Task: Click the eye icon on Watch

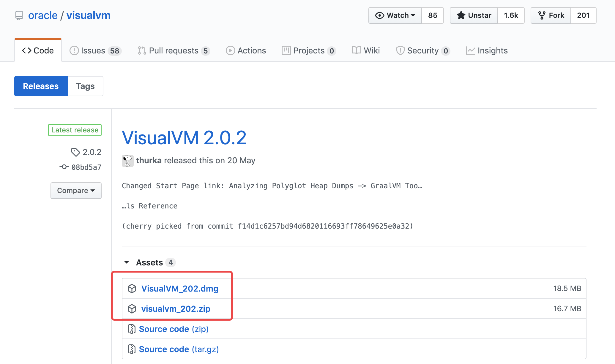Action: (380, 15)
